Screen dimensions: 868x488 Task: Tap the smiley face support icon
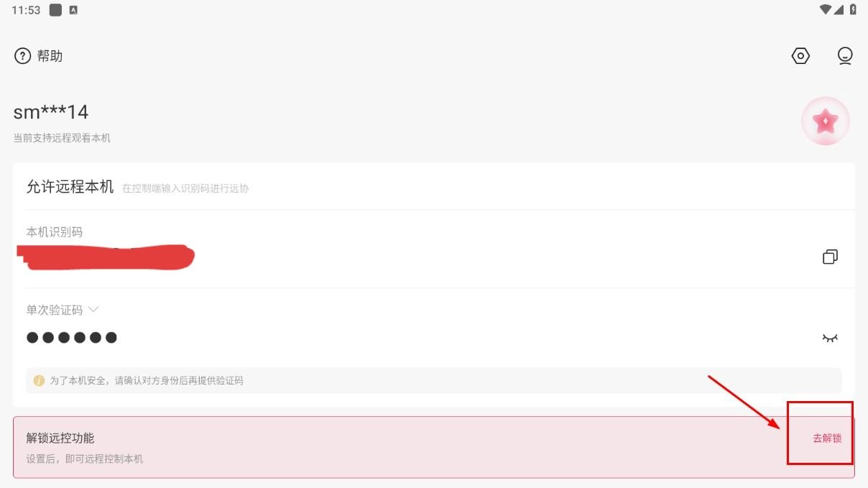[x=845, y=56]
